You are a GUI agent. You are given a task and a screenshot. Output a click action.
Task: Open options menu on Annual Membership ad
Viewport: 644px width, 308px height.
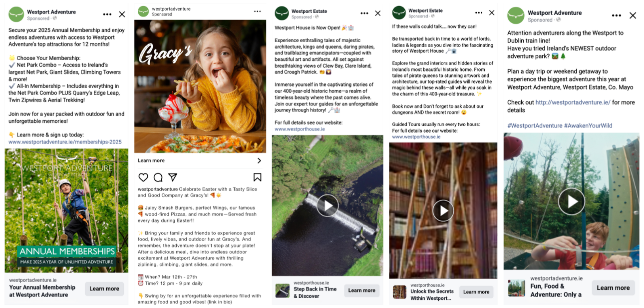[x=107, y=14]
